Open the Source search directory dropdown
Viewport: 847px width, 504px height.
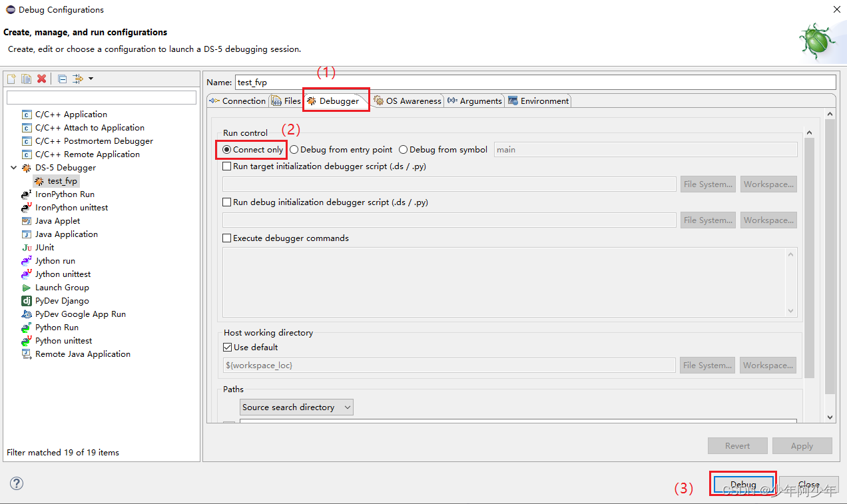point(296,407)
